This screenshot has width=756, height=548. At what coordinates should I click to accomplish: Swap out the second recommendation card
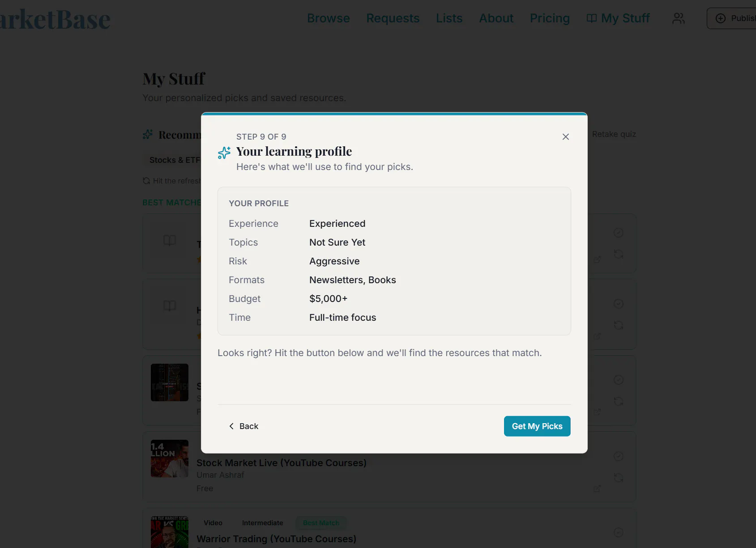[x=619, y=325]
